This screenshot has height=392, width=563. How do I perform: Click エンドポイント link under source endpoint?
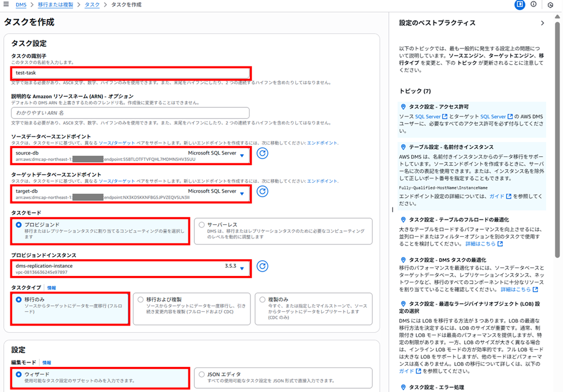(322, 143)
